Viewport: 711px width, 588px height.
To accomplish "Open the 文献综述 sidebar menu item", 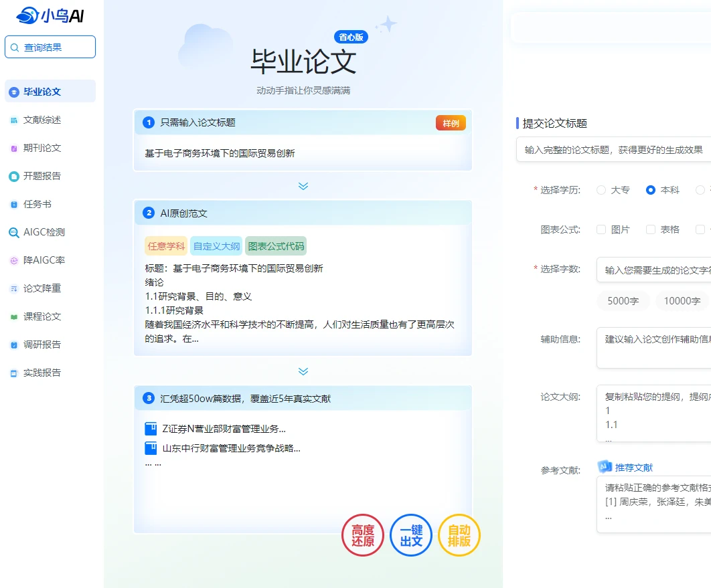I will 42,120.
